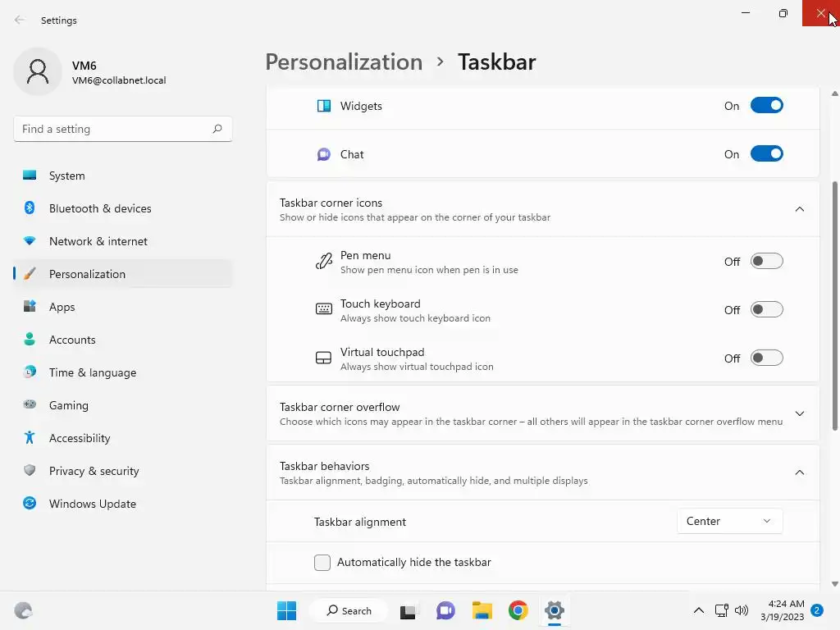Click the Apps icon in sidebar
840x630 pixels.
(30, 307)
